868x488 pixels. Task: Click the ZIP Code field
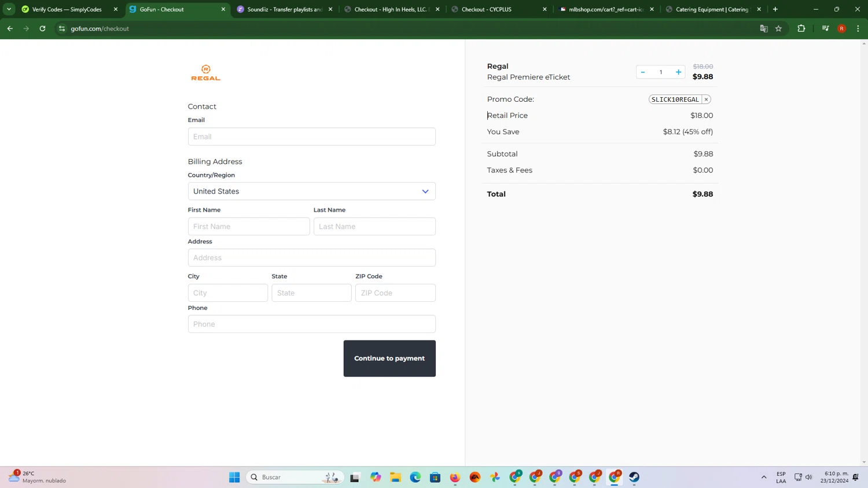coord(395,293)
